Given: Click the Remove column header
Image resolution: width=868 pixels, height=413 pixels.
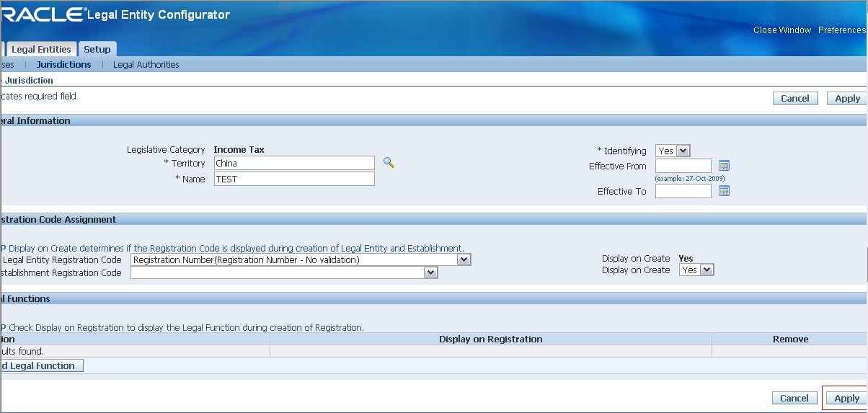Looking at the screenshot, I should coord(791,339).
